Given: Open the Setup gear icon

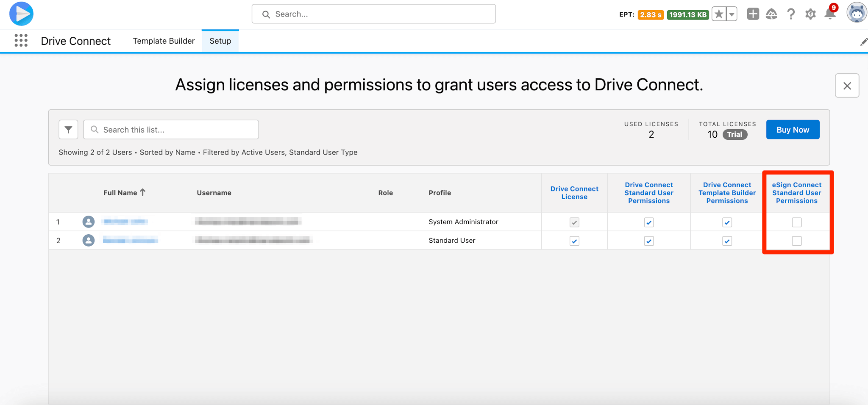Looking at the screenshot, I should point(810,14).
